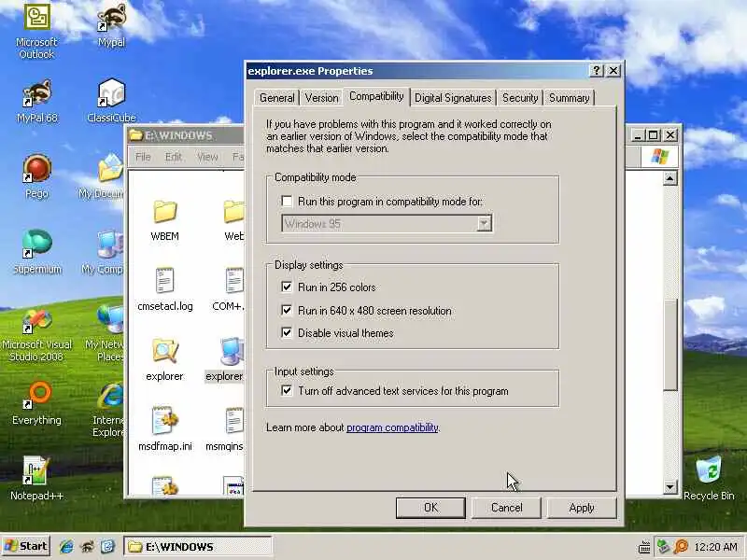Switch to the General tab

[276, 98]
